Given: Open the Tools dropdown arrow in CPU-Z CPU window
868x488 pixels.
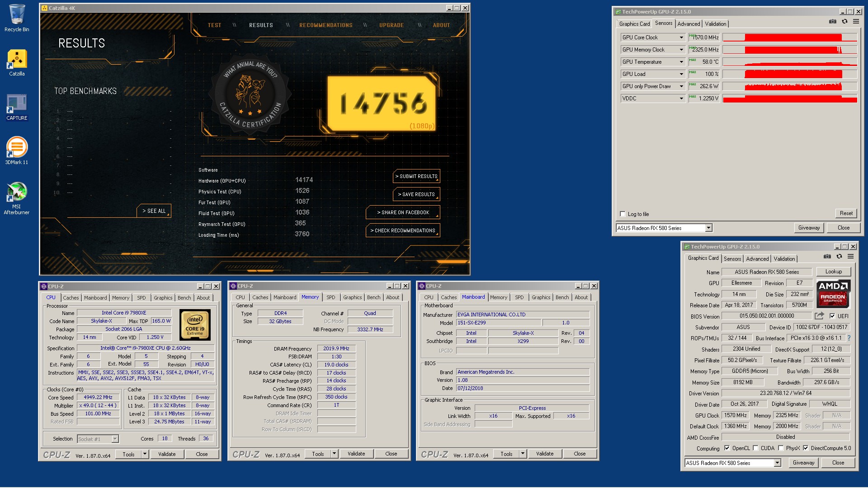Looking at the screenshot, I should pyautogui.click(x=145, y=454).
